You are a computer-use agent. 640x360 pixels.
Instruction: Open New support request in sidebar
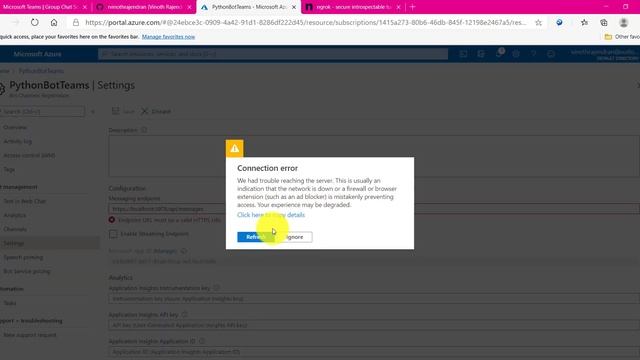tap(29, 335)
